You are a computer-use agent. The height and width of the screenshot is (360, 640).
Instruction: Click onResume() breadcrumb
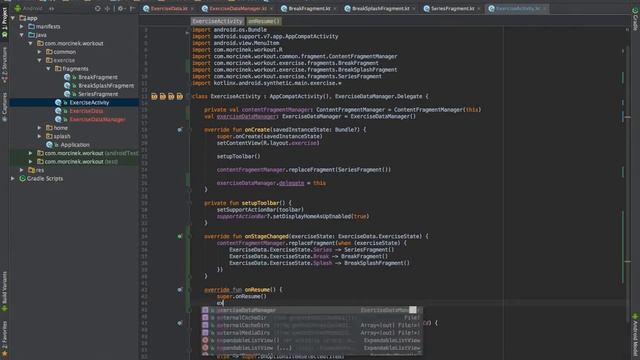pyautogui.click(x=264, y=21)
